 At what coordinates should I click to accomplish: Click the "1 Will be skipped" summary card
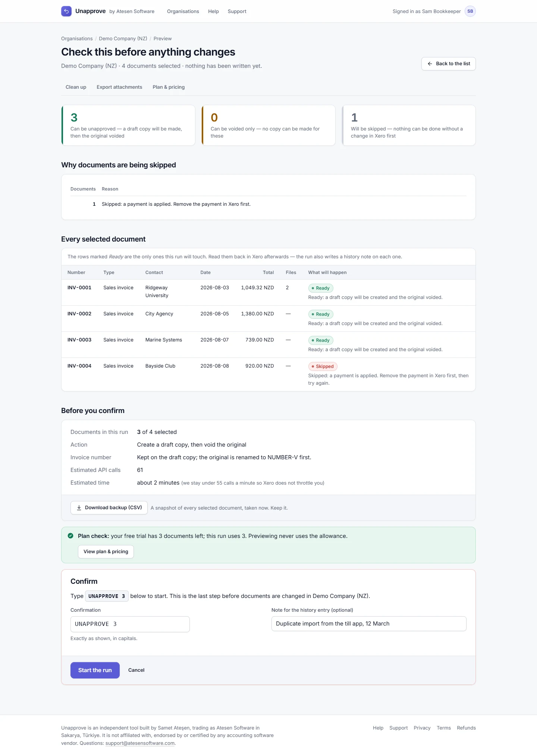coord(409,125)
